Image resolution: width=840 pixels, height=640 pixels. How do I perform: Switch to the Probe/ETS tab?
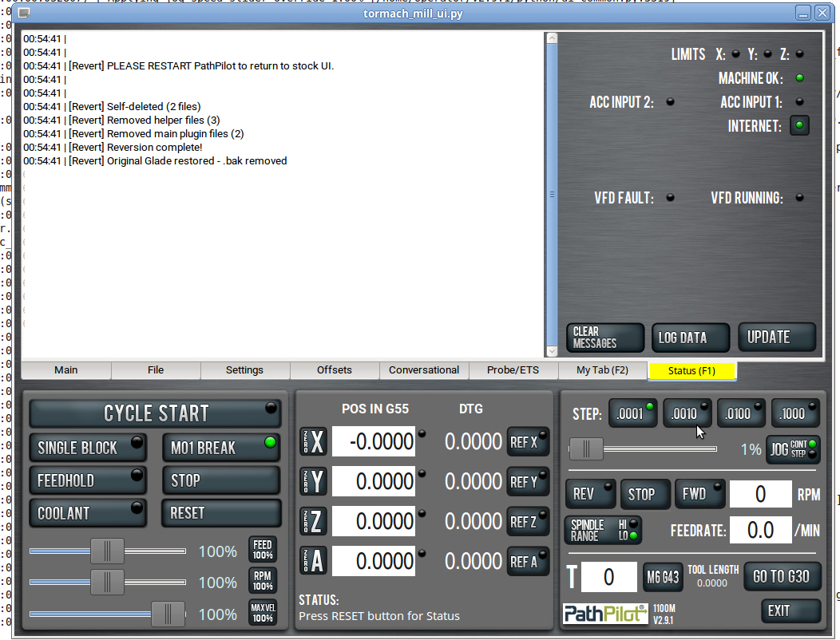513,370
